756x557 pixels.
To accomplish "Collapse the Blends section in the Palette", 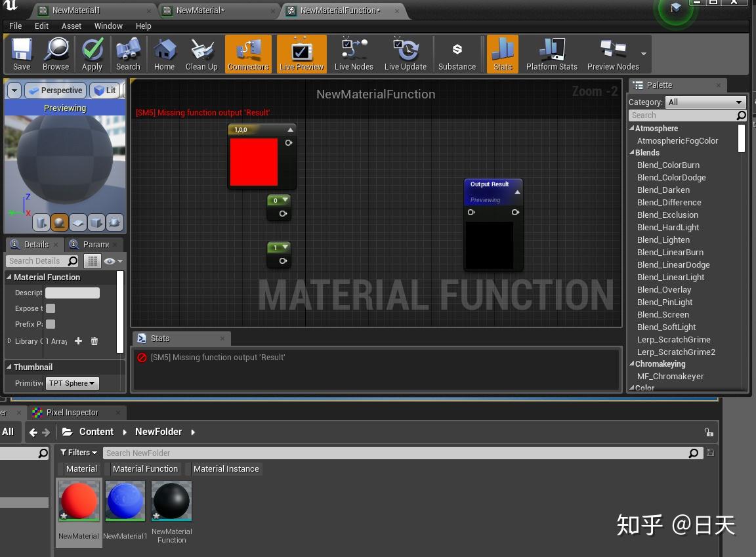I will (x=633, y=152).
